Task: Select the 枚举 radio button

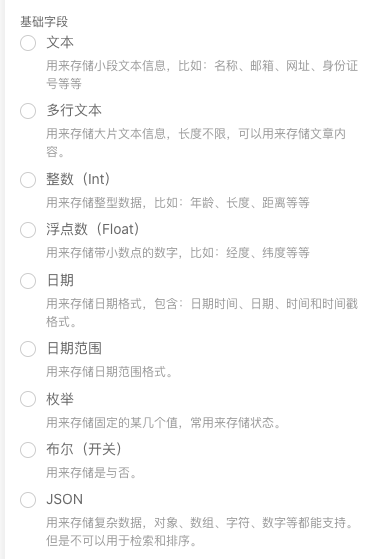Action: [28, 399]
